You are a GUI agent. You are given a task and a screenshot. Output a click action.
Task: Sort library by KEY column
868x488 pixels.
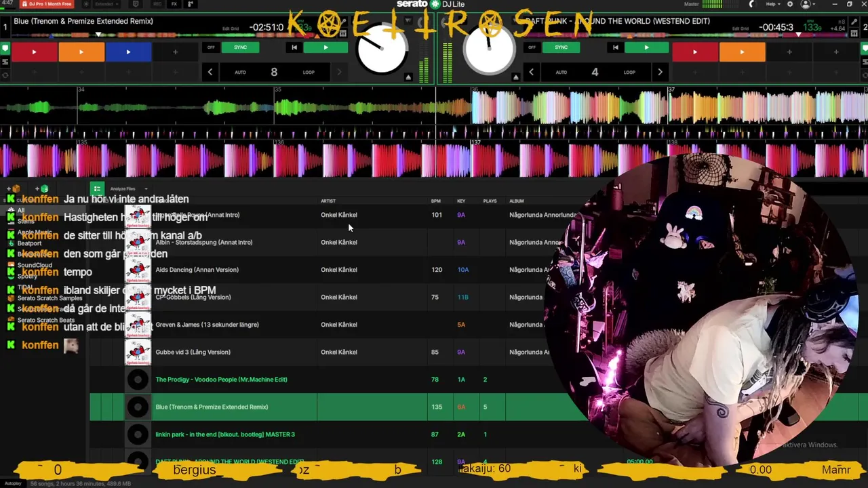click(x=461, y=201)
